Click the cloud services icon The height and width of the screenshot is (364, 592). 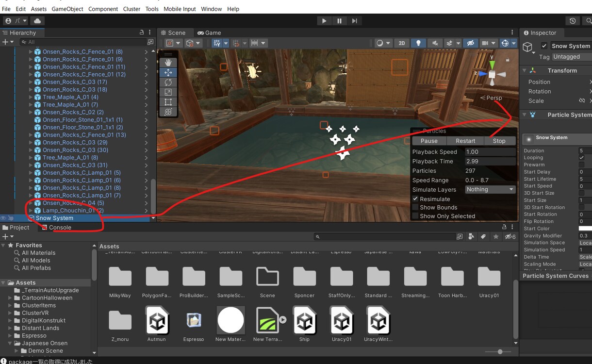pyautogui.click(x=37, y=21)
